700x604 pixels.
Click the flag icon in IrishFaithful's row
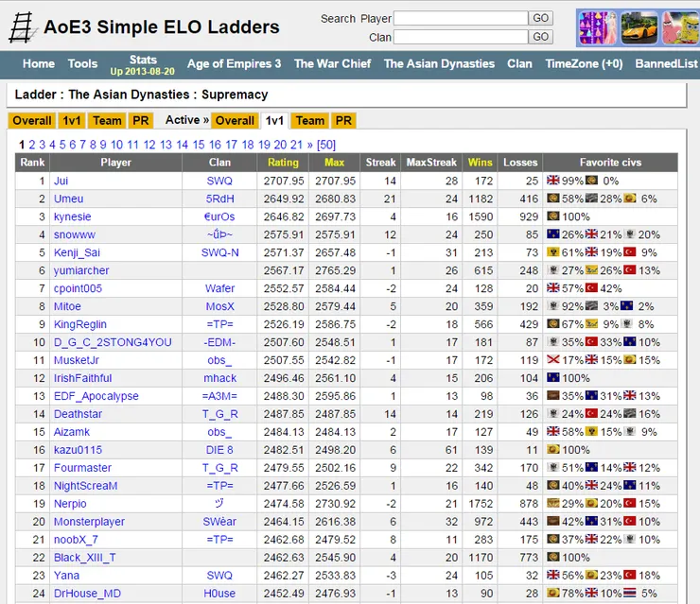coord(553,378)
